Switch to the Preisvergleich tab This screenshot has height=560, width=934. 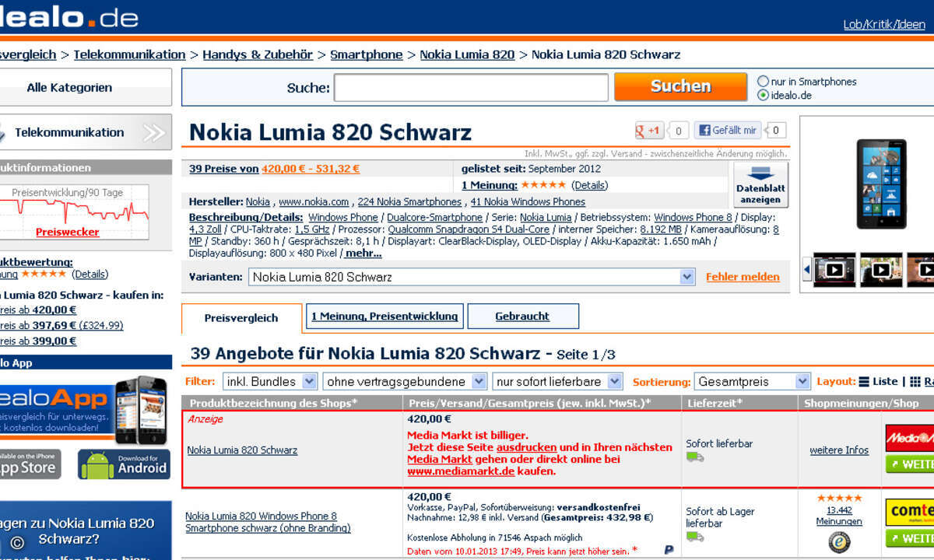coord(241,318)
